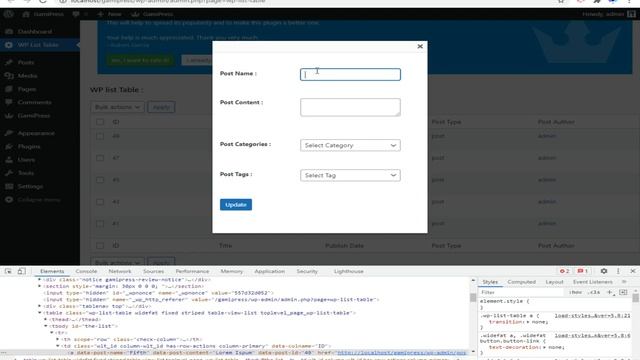
Task: Open Appearance in the WordPress sidebar
Action: coord(36,133)
